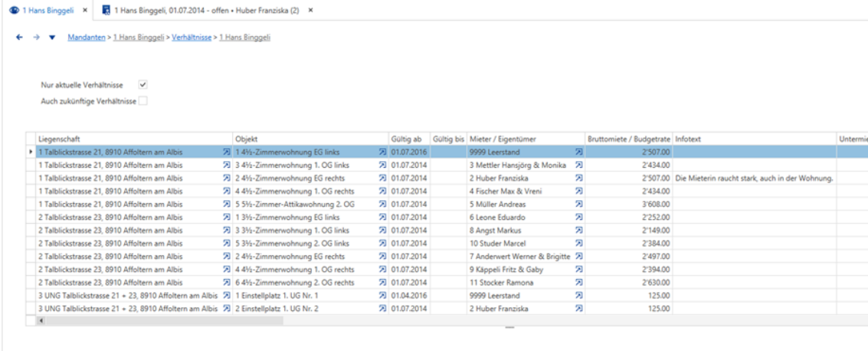Open Objekt link icon for 3 3½-Zimmerwohnung 1. OG links

pos(382,231)
